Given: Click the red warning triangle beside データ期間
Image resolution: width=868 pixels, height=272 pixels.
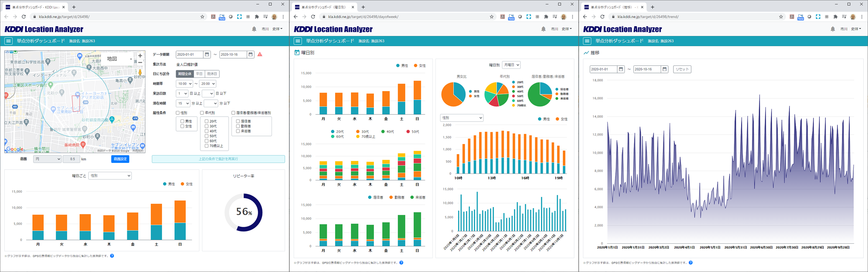Looking at the screenshot, I should 260,54.
